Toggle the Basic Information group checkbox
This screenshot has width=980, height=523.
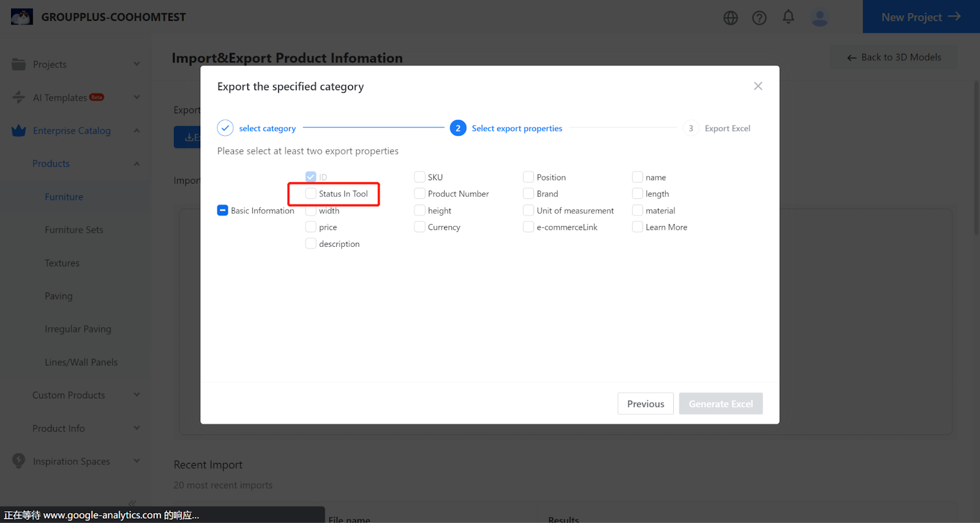(x=222, y=210)
